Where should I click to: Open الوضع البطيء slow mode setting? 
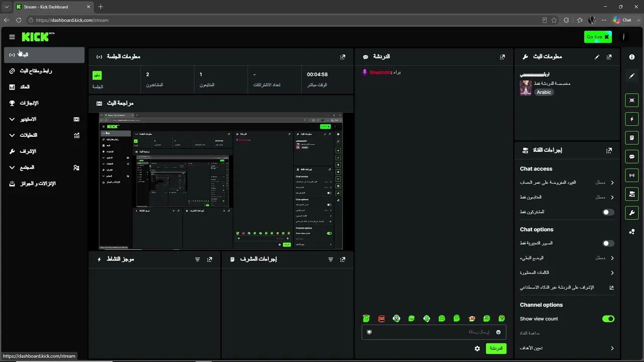[x=567, y=258]
